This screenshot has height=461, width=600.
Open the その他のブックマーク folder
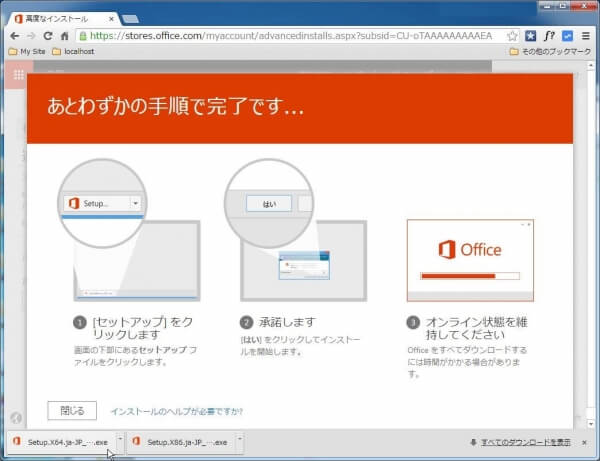[550, 51]
